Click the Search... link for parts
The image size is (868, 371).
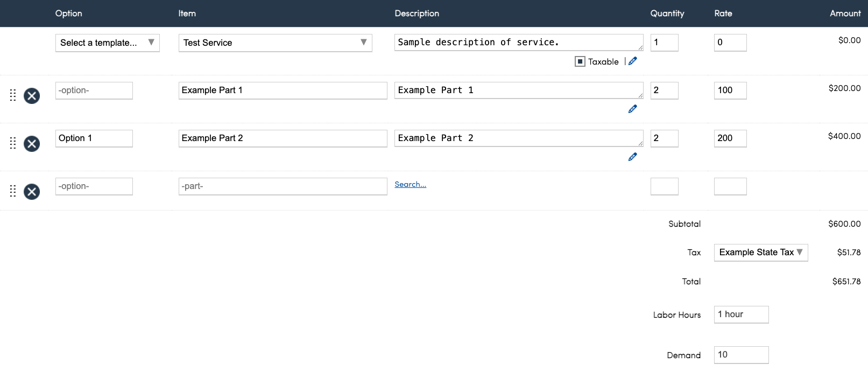410,185
